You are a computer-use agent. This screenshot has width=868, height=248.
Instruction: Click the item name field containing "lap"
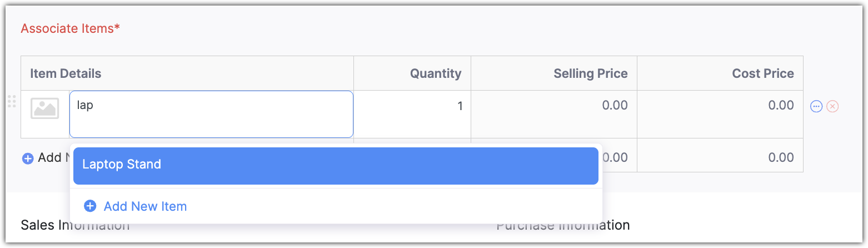point(211,113)
